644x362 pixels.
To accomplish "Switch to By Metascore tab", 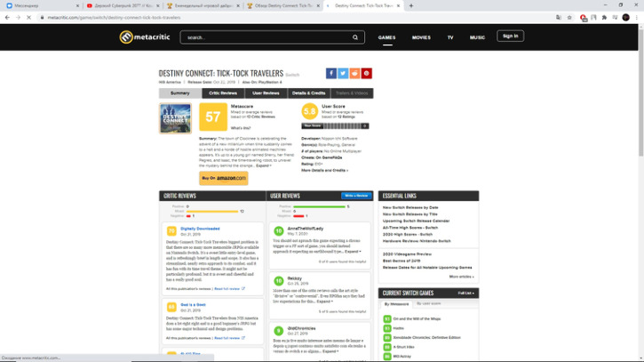I will pyautogui.click(x=396, y=304).
